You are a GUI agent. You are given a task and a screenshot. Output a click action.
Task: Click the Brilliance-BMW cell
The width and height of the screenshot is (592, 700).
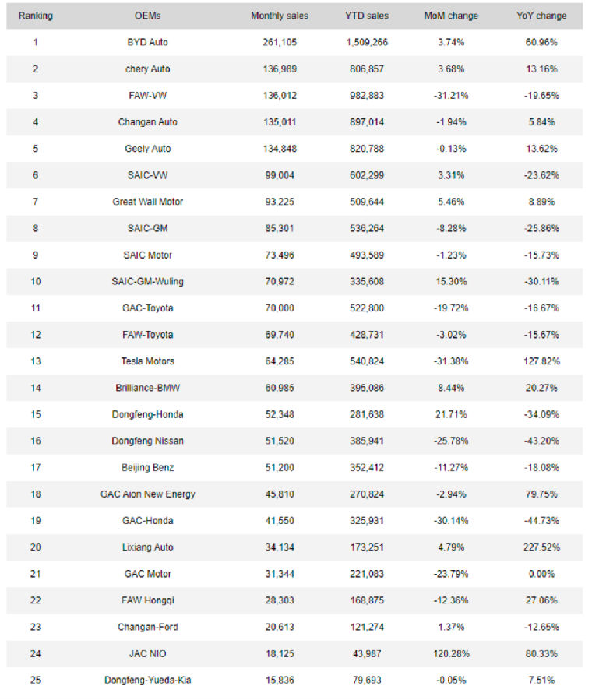(x=148, y=388)
